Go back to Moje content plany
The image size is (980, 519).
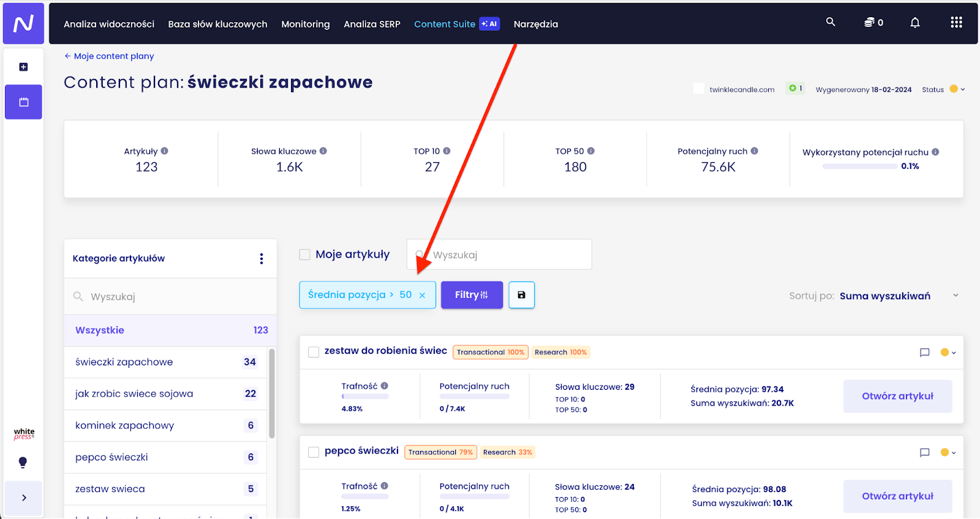(109, 56)
